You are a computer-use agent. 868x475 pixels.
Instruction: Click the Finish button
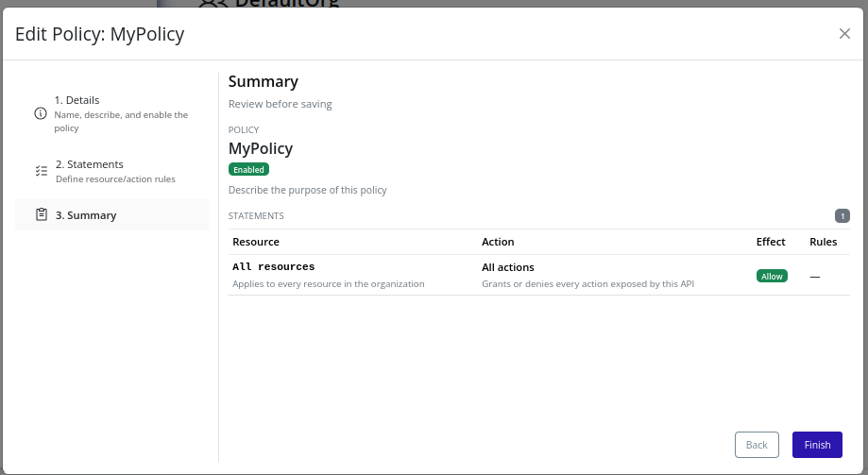817,445
